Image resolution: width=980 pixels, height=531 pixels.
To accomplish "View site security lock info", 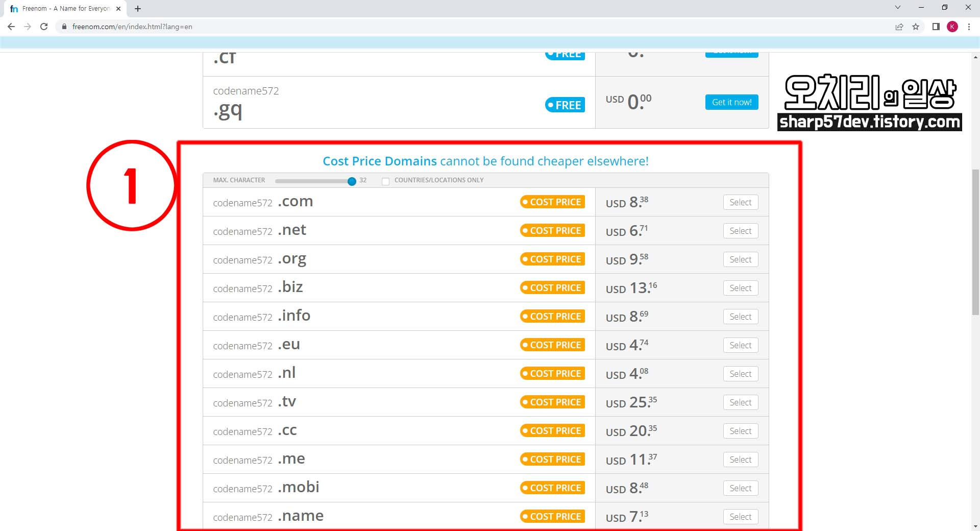I will click(64, 27).
